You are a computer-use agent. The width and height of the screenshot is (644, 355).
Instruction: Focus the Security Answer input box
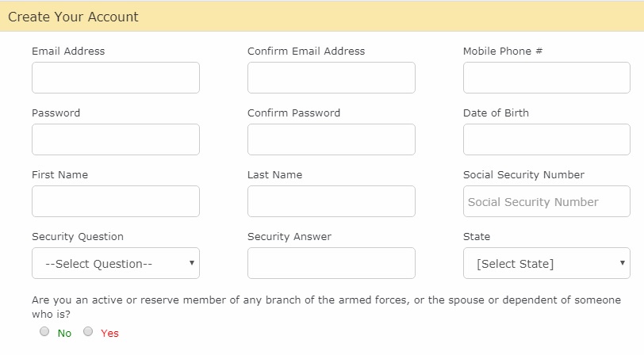point(332,263)
